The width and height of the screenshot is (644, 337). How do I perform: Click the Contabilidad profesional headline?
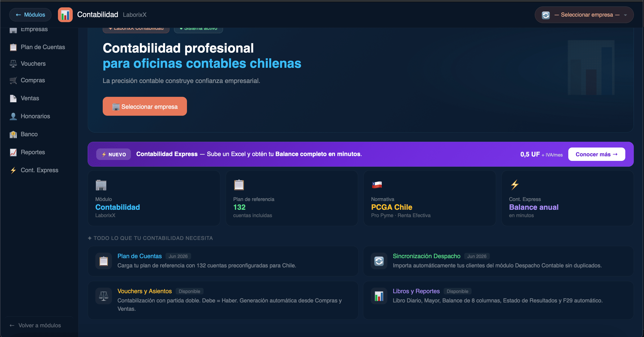178,48
